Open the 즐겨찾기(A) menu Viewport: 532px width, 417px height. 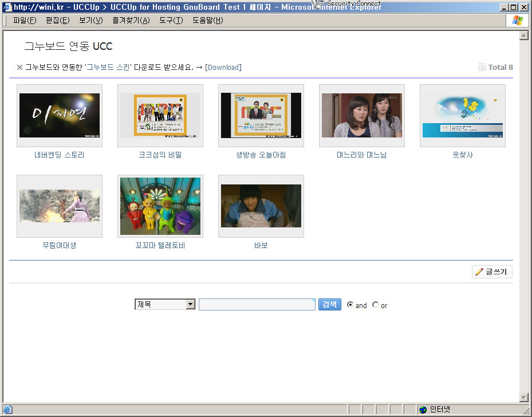tap(131, 21)
